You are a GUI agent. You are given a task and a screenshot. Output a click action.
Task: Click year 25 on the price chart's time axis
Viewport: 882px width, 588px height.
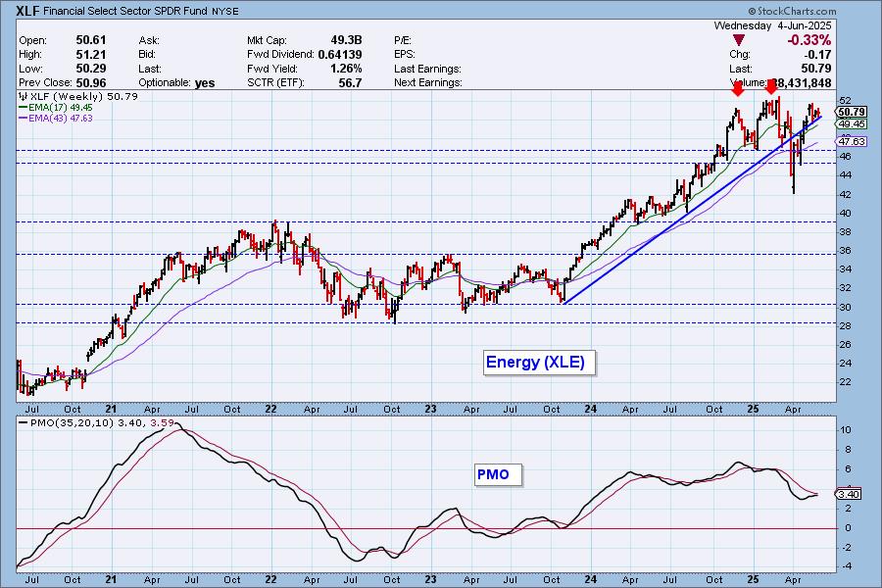pos(754,409)
